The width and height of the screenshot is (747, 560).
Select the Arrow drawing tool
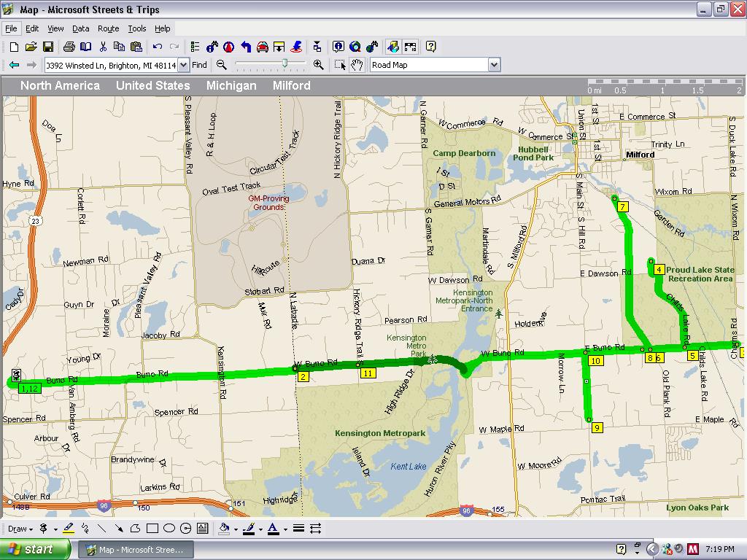pos(119,529)
